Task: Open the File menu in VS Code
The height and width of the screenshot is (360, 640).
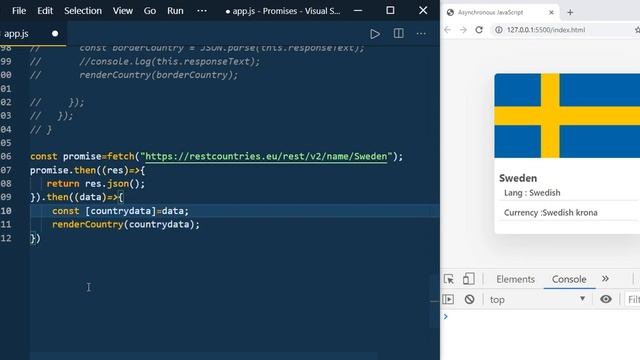Action: pos(19,11)
